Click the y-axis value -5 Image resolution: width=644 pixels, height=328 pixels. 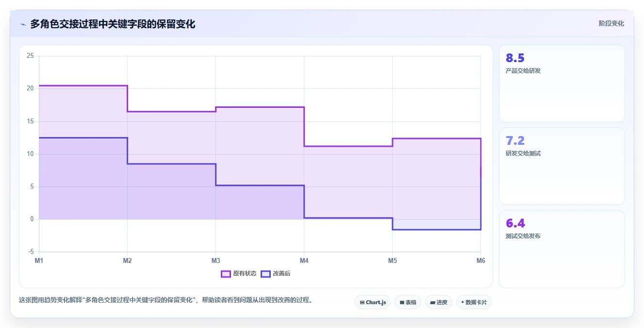coord(31,252)
